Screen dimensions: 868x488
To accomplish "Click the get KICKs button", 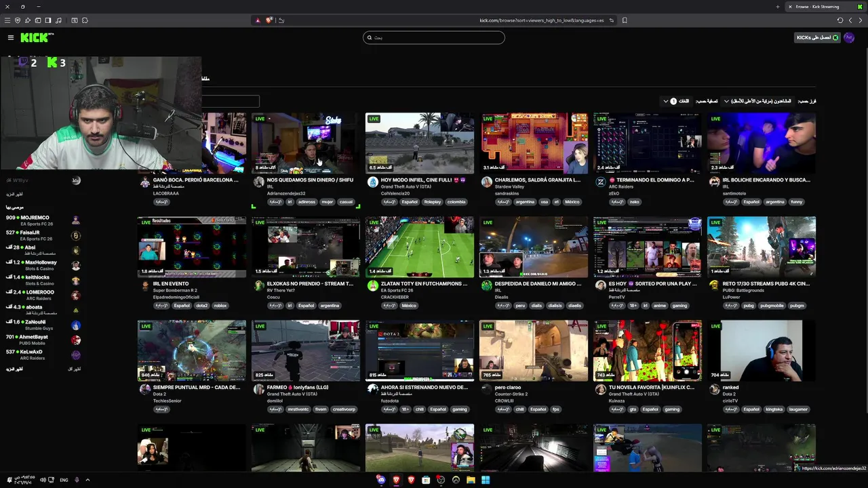I will pos(816,38).
